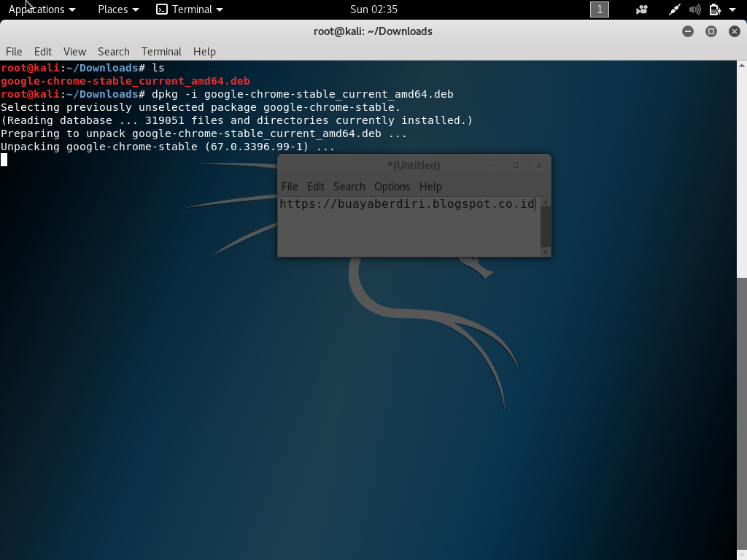Click the screen recorder camera icon in the tray
This screenshot has width=747, height=560.
[x=641, y=9]
